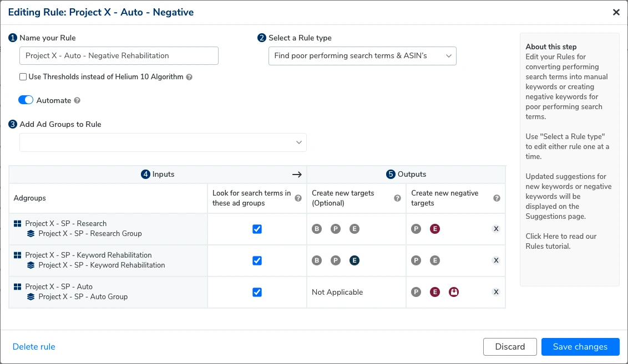The height and width of the screenshot is (364, 628).
Task: Remove Project X - SP - Research row
Action: 496,229
